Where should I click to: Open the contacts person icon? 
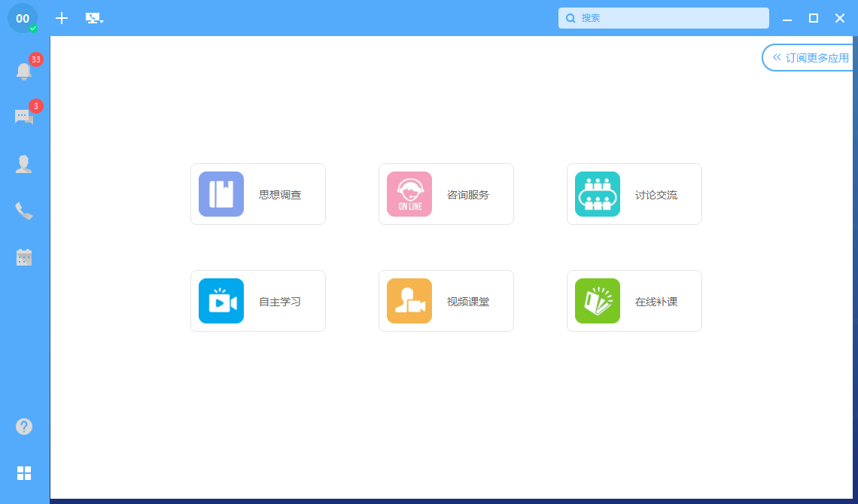24,164
